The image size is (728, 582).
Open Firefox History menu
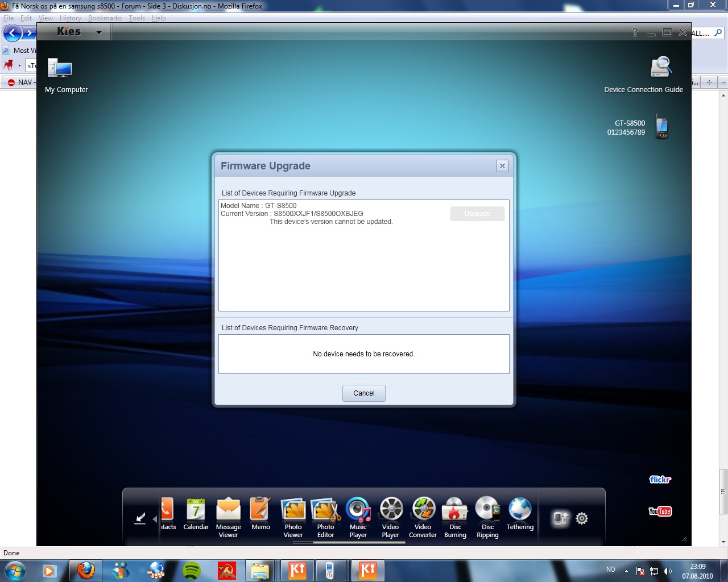[x=71, y=18]
